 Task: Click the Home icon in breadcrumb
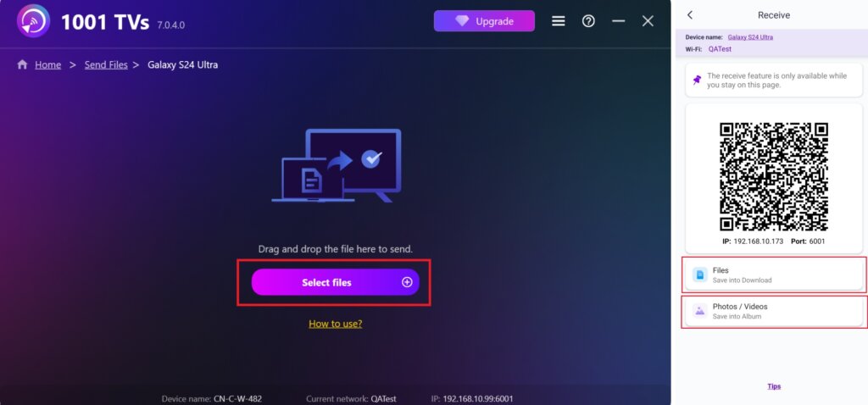click(22, 64)
